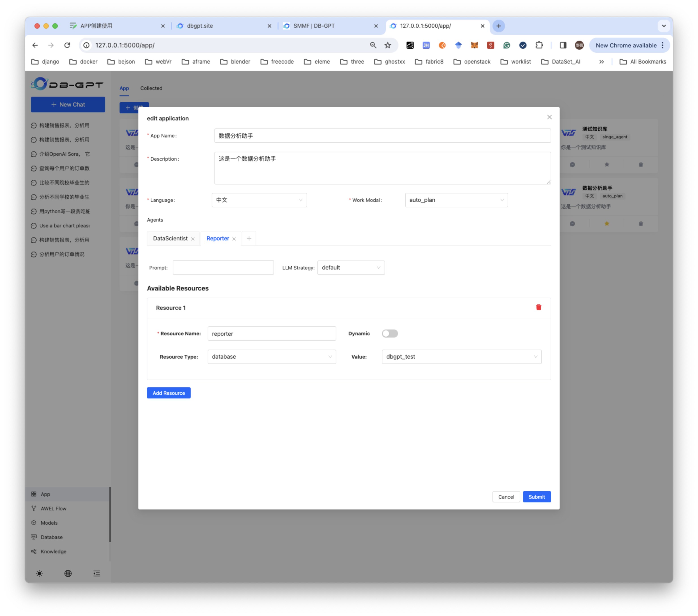Remove the DataScientist agent tab
Image resolution: width=698 pixels, height=616 pixels.
[x=193, y=239]
